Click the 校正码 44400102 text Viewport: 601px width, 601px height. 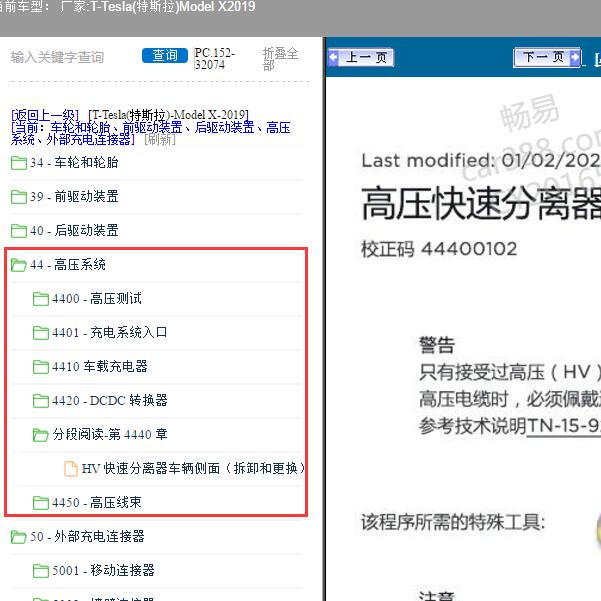point(439,249)
